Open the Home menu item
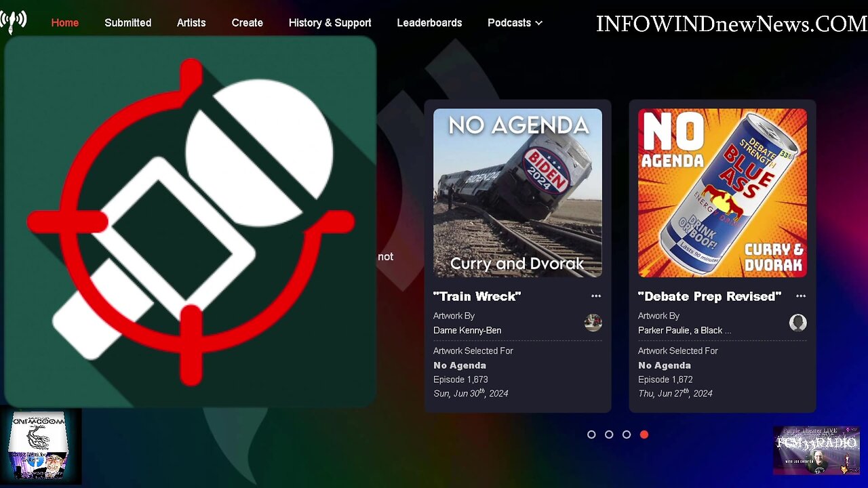 point(65,22)
